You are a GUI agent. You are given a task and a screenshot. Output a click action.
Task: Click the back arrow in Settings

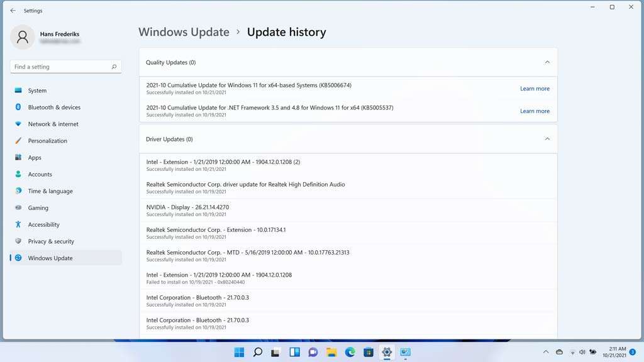[x=13, y=11]
